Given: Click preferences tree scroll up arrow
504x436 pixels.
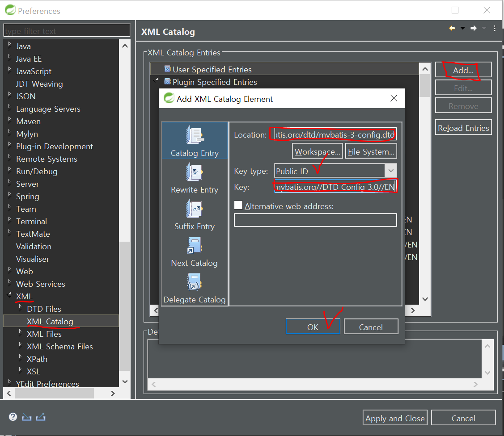Looking at the screenshot, I should pos(125,46).
